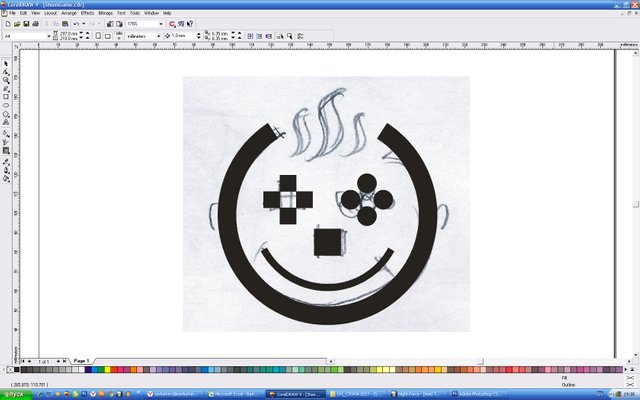
Task: Select the Pick tool in toolbox
Action: (x=6, y=64)
